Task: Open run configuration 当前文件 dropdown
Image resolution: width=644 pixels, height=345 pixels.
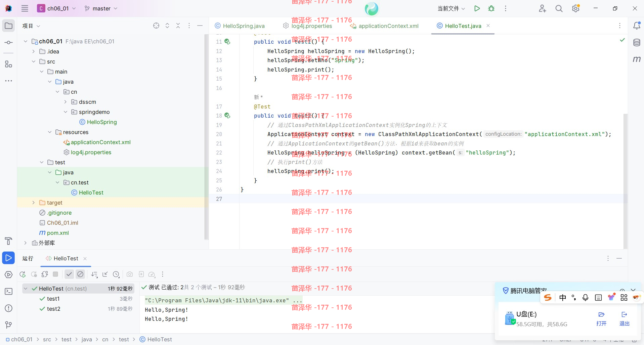Action: point(451,8)
